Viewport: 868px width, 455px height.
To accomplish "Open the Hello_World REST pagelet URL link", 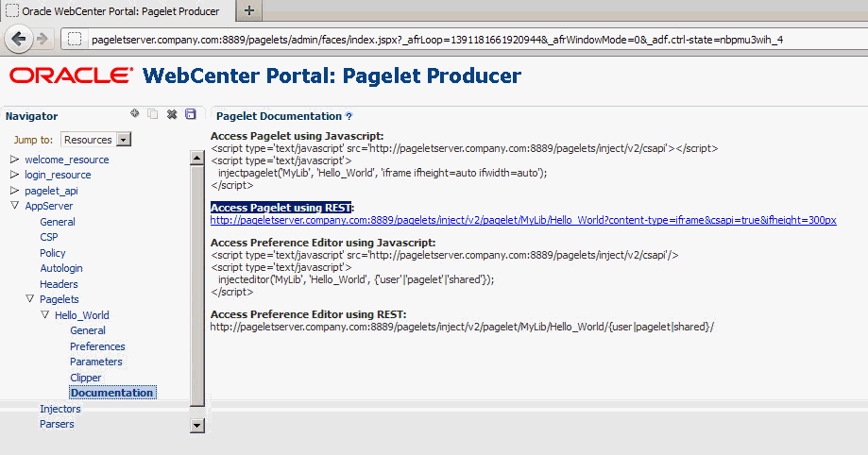I will (x=523, y=220).
